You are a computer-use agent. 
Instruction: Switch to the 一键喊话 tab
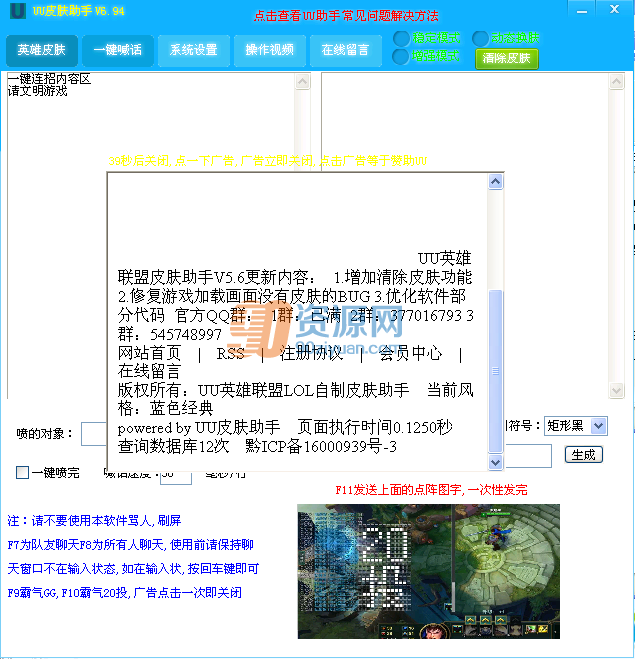118,50
